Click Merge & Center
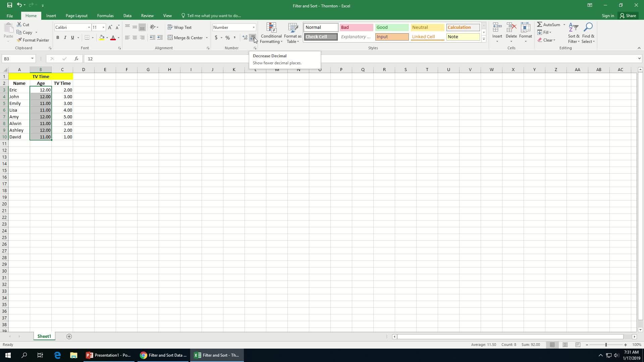This screenshot has height=362, width=644. [x=186, y=38]
